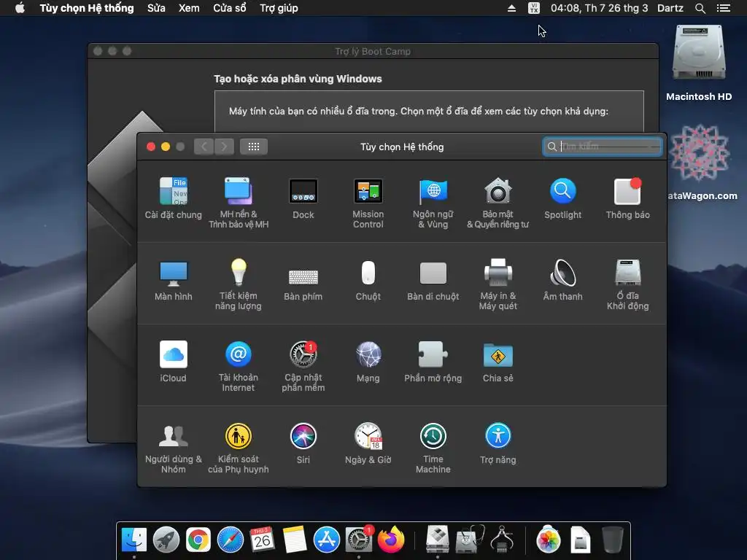Focus the Tìm kiếm search field

pyautogui.click(x=603, y=147)
